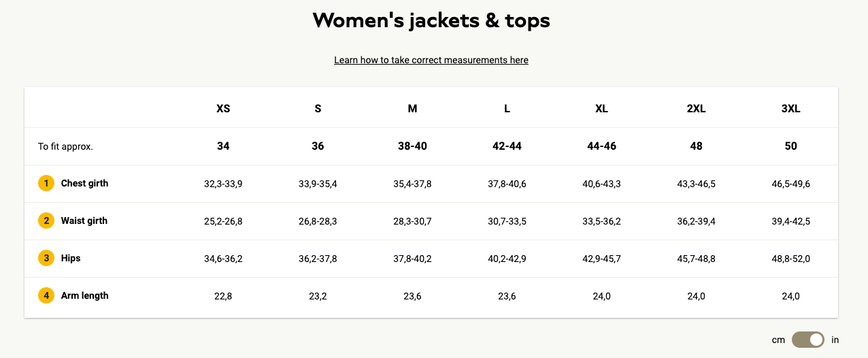Click the yellow number 4 Arm length icon
Screen dimensions: 868x358
click(x=46, y=296)
